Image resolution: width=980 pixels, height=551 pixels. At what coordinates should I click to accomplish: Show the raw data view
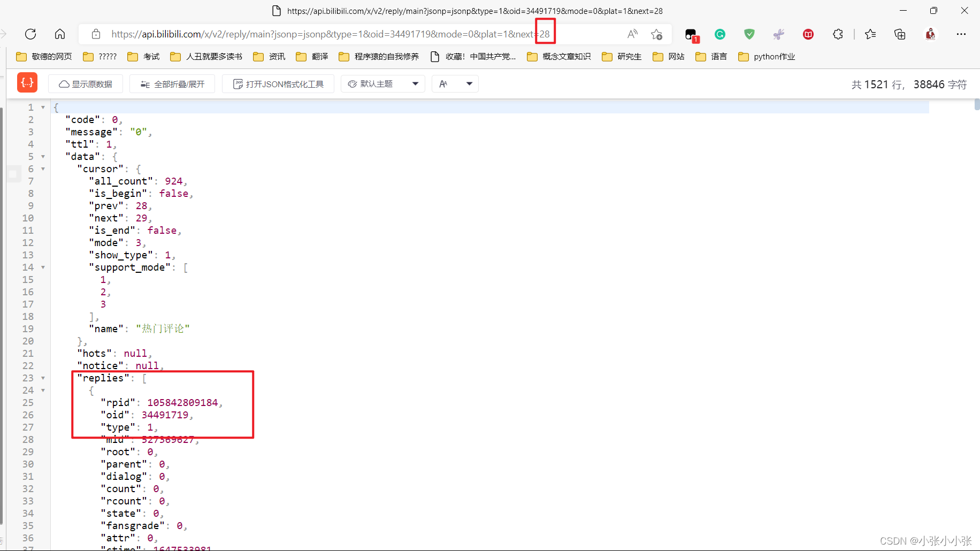[x=86, y=84]
